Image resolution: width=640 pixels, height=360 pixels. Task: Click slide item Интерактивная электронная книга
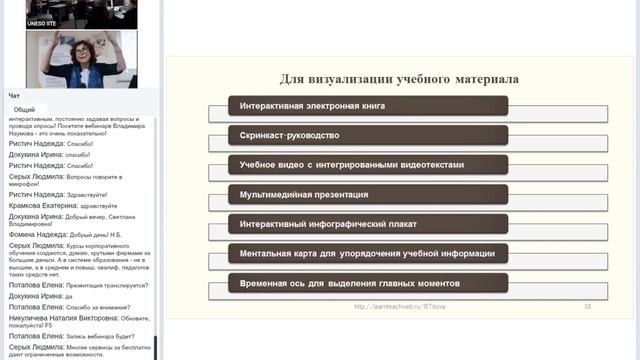coord(368,106)
